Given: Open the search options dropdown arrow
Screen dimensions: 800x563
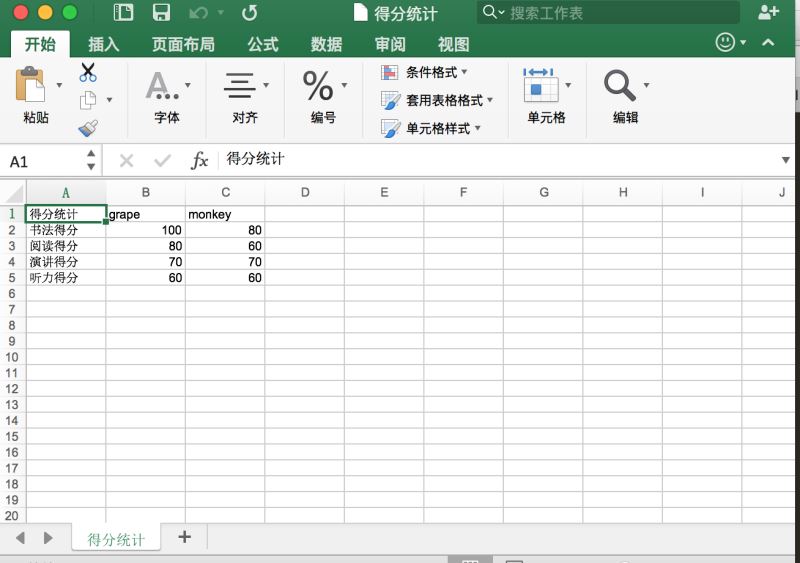Looking at the screenshot, I should [x=502, y=13].
